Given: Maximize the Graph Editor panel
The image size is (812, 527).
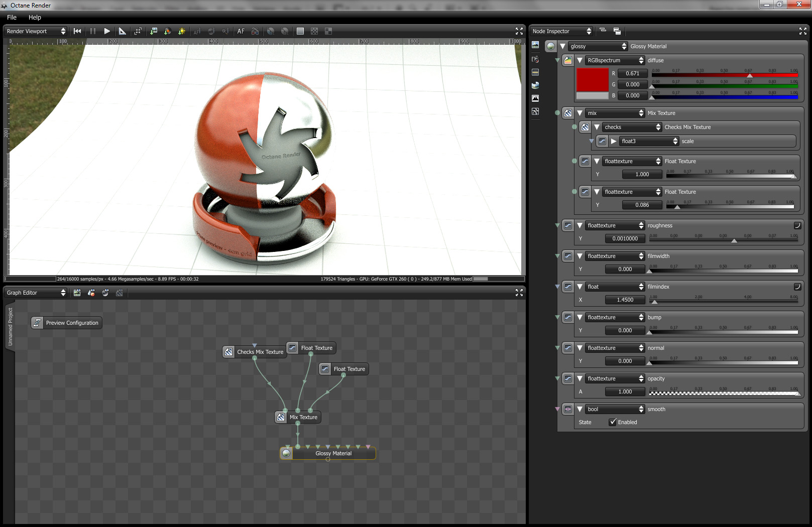Looking at the screenshot, I should (x=519, y=293).
